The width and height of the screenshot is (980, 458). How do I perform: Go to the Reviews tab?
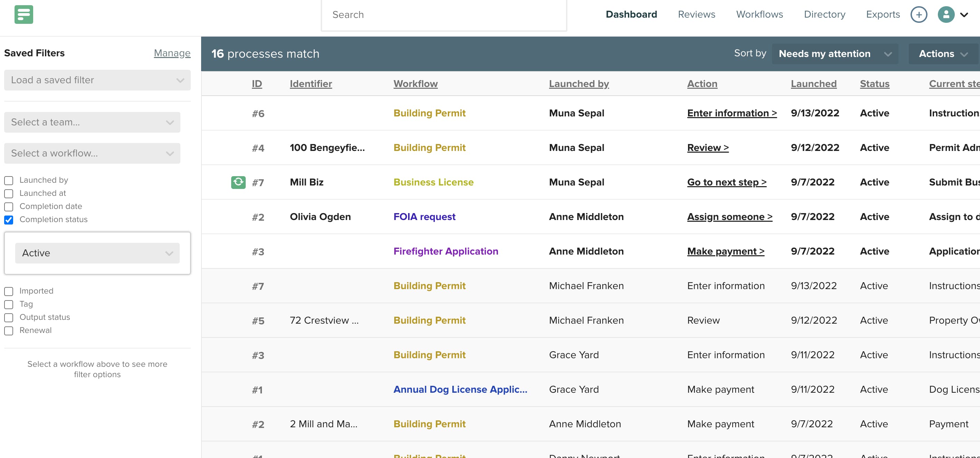click(696, 15)
